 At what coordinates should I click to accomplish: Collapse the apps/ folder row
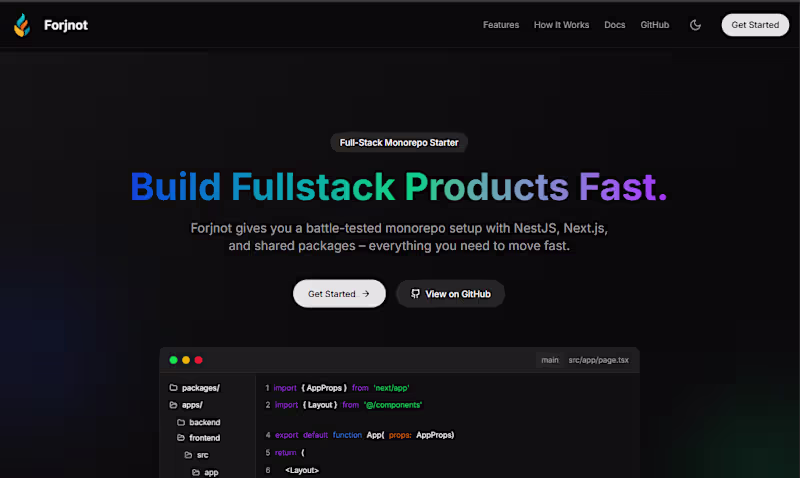[x=186, y=405]
